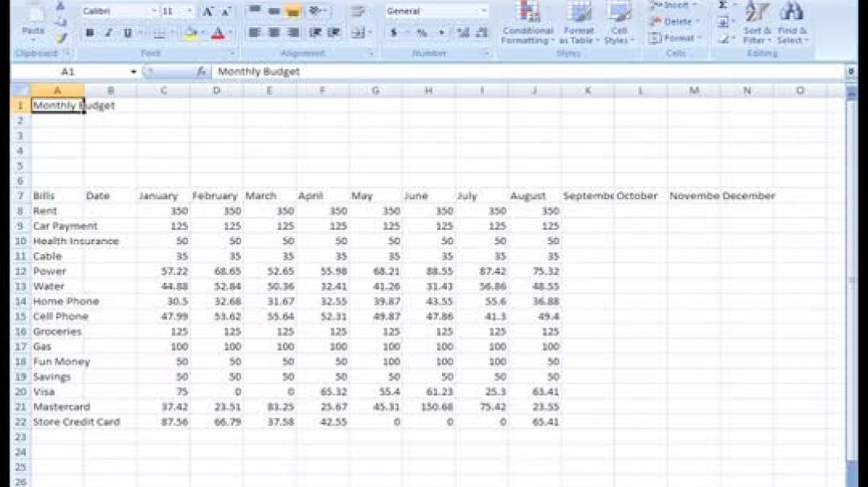
Task: Click the Increase Indent icon
Action: click(334, 32)
